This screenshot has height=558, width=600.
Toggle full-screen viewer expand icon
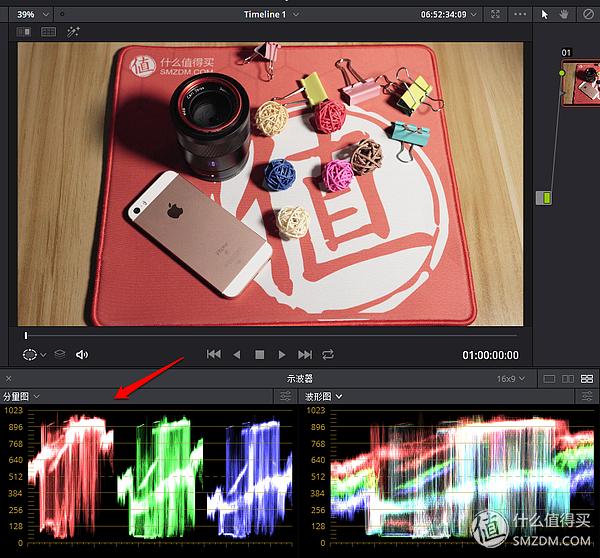pos(495,15)
